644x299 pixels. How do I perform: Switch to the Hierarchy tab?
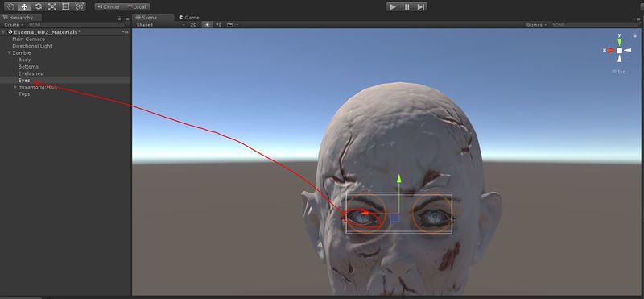21,18
